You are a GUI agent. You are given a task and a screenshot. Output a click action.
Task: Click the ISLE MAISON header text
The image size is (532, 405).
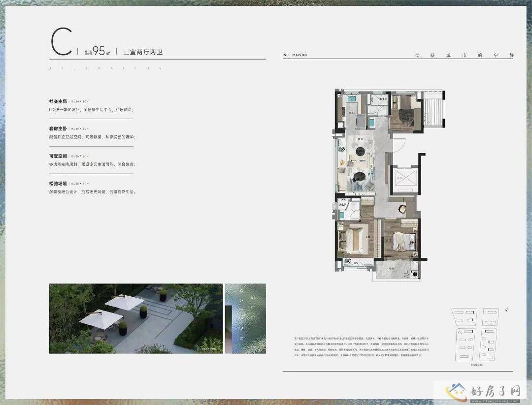pyautogui.click(x=295, y=55)
